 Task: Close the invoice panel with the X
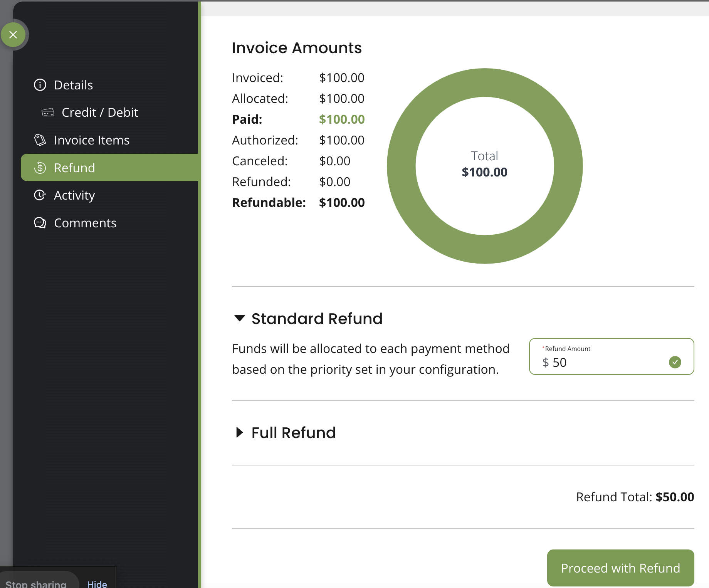coord(13,35)
